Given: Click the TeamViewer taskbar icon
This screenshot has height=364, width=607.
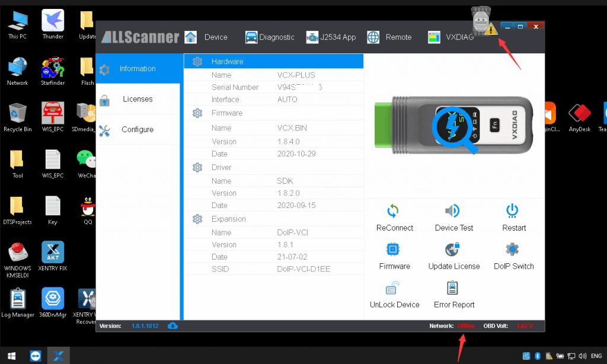Looking at the screenshot, I should point(36,356).
